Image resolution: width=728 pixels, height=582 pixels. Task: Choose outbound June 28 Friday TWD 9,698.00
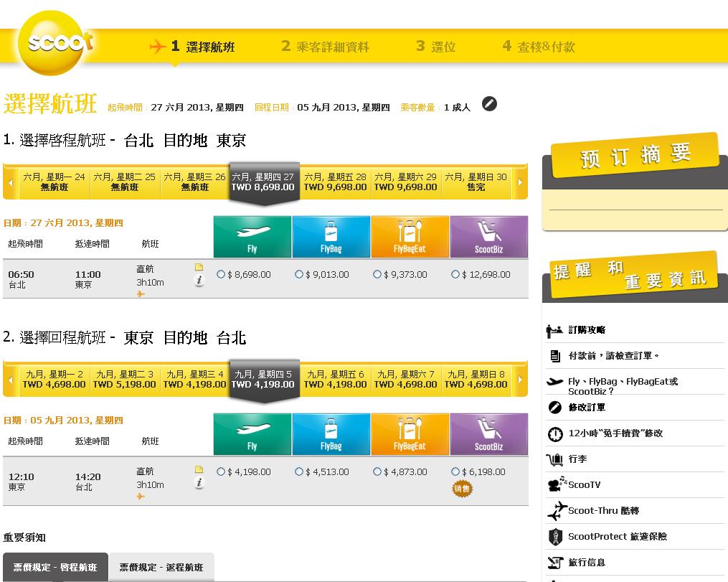coord(335,182)
